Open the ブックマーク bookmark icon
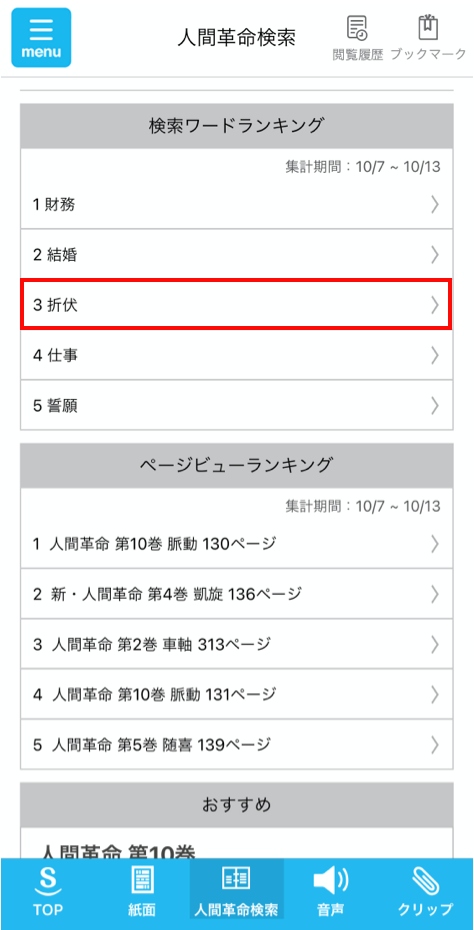The width and height of the screenshot is (474, 930). coord(428,38)
